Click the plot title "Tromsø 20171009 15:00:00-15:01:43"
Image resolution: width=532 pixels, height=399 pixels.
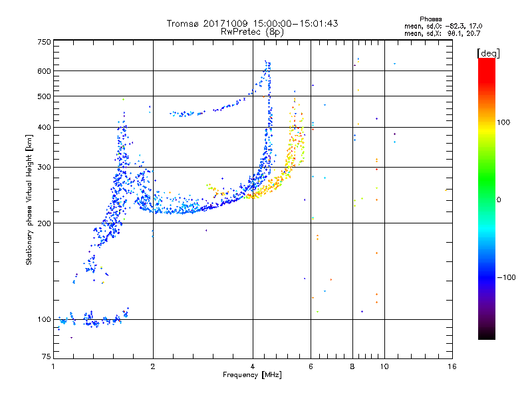252,23
